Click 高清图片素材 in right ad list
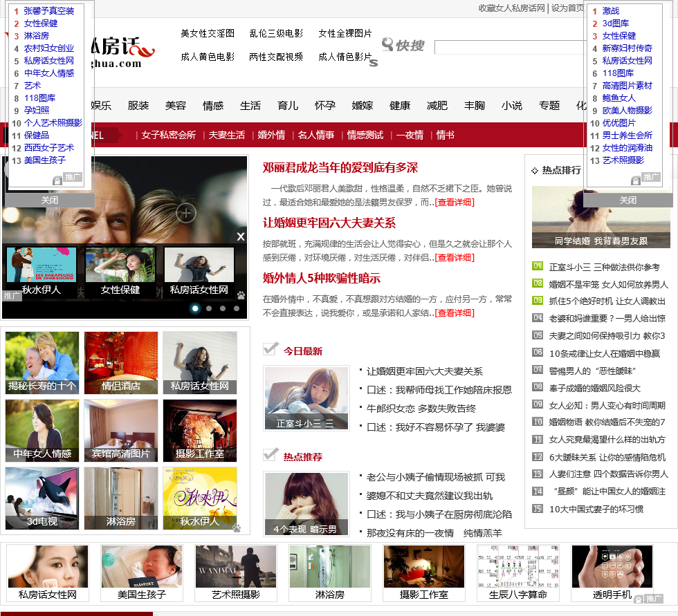Image resolution: width=678 pixels, height=616 pixels. [627, 86]
